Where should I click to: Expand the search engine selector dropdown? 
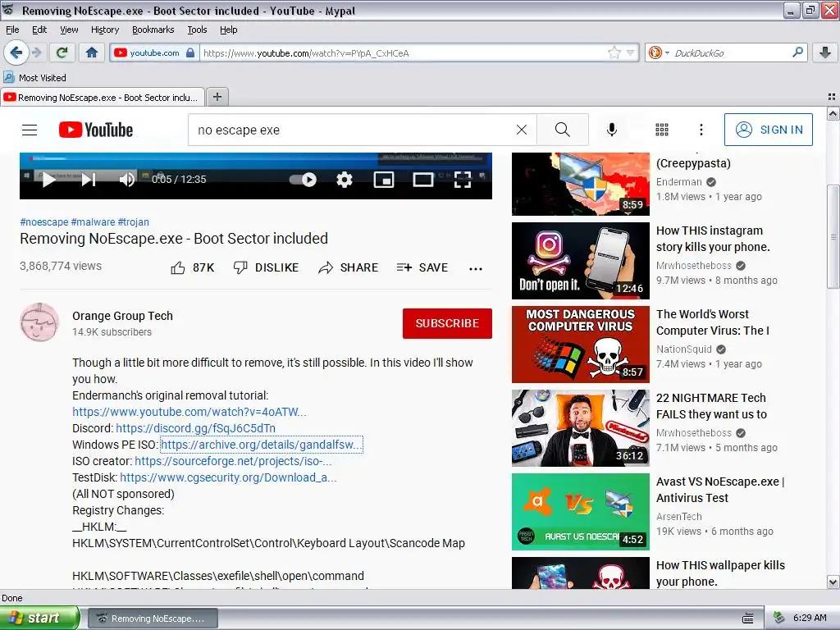pos(667,53)
